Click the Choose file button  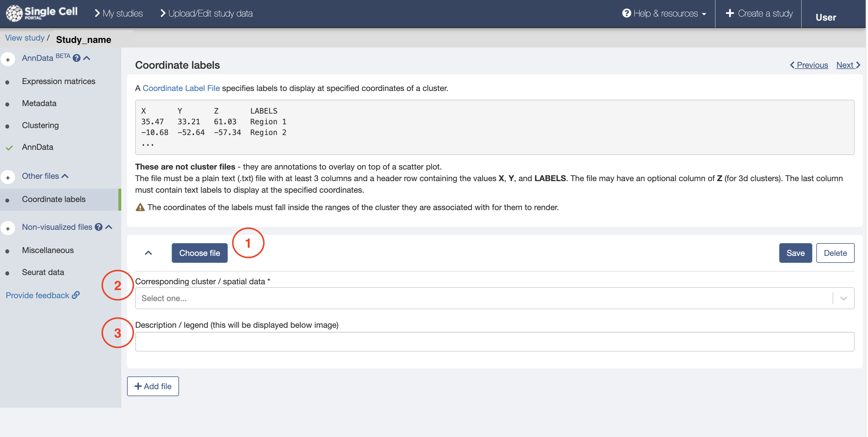click(199, 252)
